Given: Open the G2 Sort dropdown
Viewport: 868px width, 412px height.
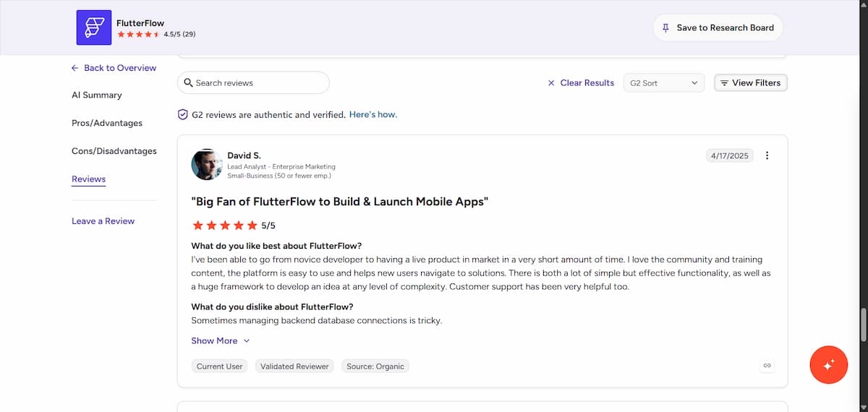Looking at the screenshot, I should click(664, 83).
